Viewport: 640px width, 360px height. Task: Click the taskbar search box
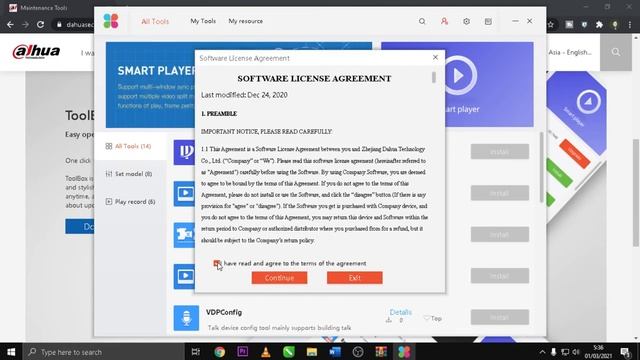104,352
